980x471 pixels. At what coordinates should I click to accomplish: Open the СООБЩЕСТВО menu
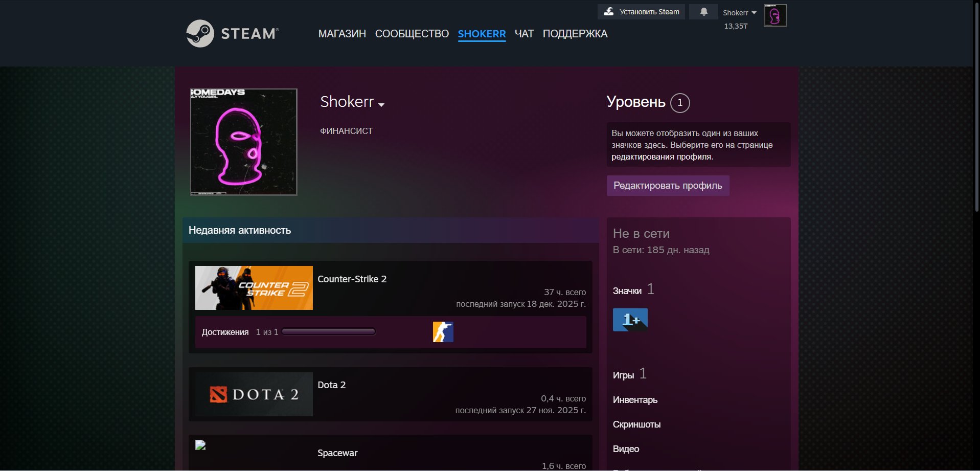coord(412,34)
